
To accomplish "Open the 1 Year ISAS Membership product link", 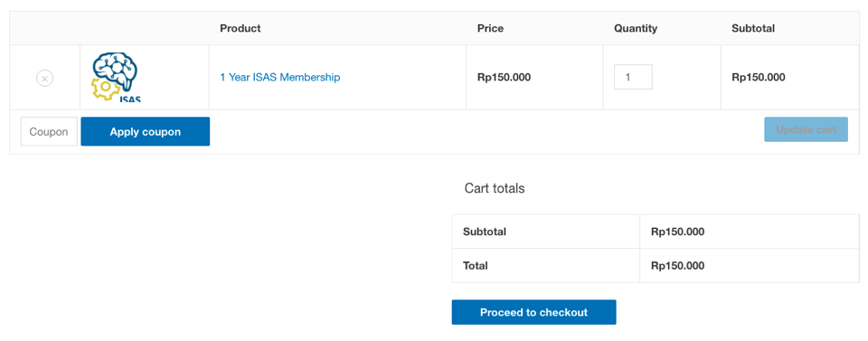I will 280,78.
